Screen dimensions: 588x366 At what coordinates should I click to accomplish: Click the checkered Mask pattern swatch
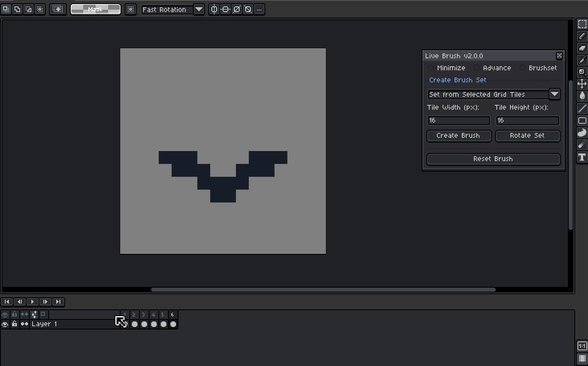click(95, 9)
